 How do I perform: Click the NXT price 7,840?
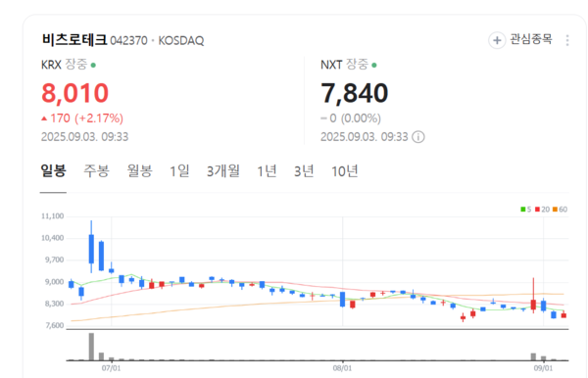pos(355,93)
